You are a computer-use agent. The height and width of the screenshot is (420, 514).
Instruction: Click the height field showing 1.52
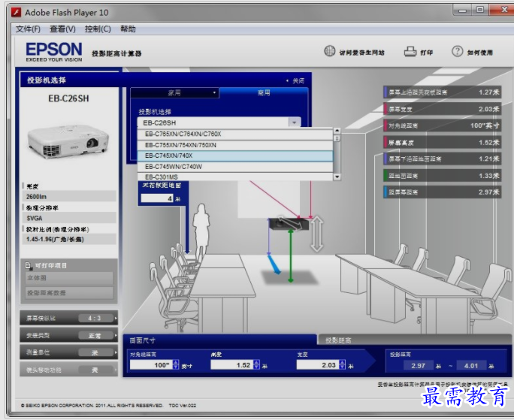coord(231,365)
